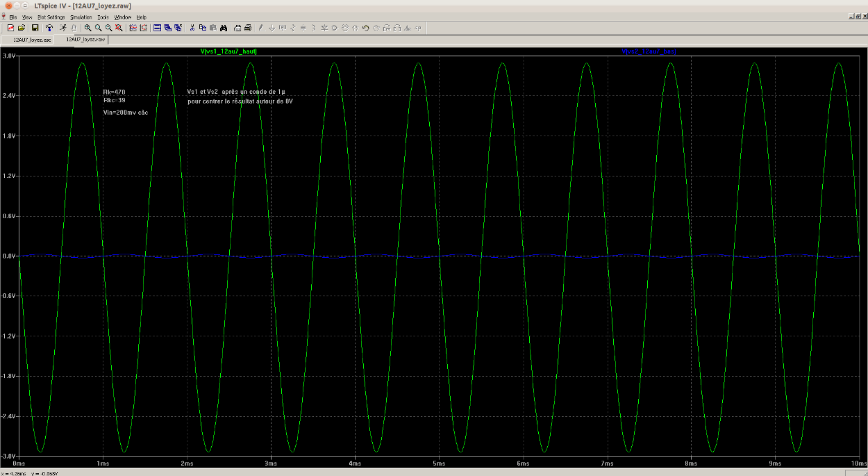Click the Redo arrow icon
Screen dimensions: 868x476
[376, 28]
